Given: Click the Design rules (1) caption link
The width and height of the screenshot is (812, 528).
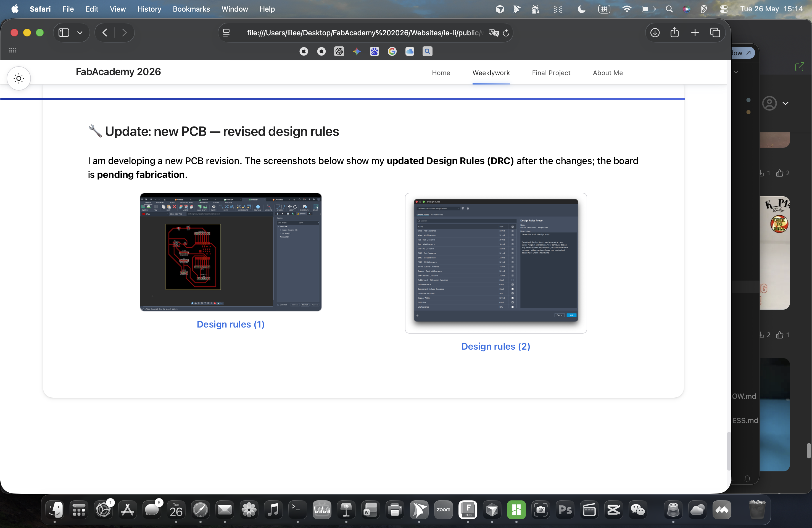Looking at the screenshot, I should (231, 324).
